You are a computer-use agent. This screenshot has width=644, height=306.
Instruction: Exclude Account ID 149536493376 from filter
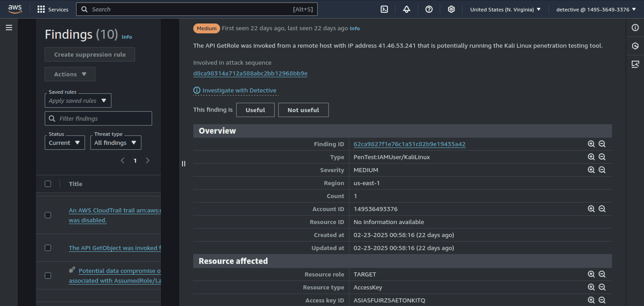[602, 209]
